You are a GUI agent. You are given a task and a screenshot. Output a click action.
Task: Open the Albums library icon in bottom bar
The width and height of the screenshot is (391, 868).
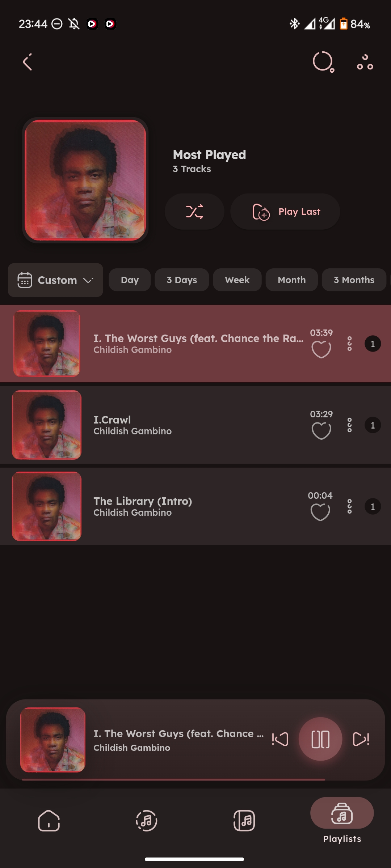[244, 821]
